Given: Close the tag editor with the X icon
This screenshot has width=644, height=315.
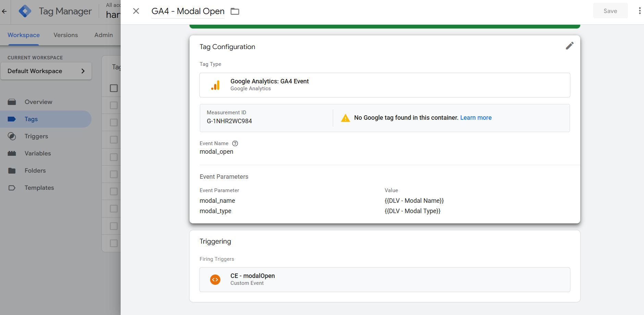Looking at the screenshot, I should (136, 11).
